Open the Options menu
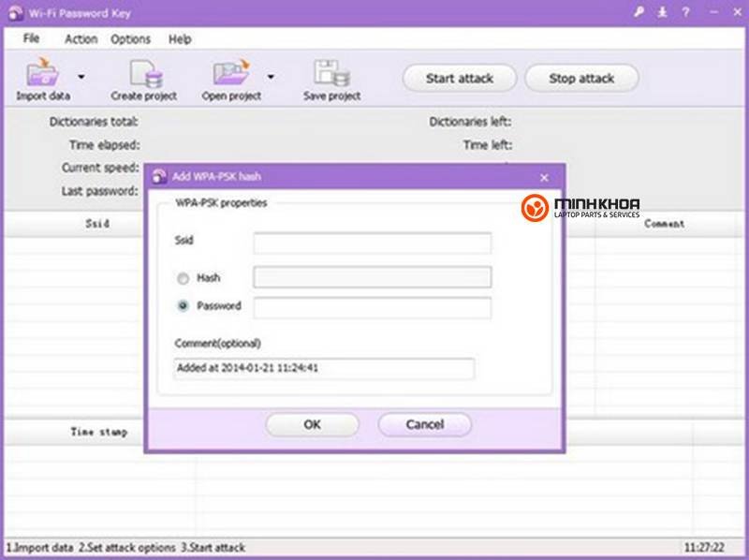749x560 pixels. [x=130, y=39]
